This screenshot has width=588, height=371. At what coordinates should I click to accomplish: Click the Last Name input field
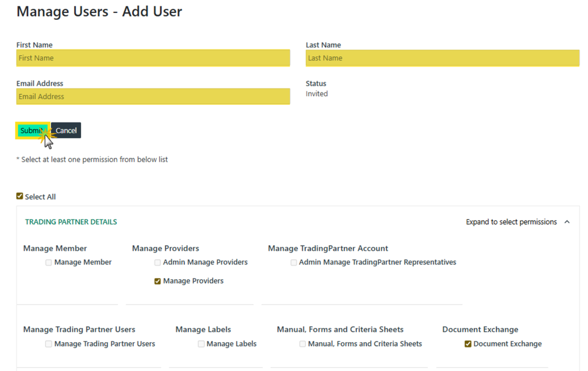[443, 58]
